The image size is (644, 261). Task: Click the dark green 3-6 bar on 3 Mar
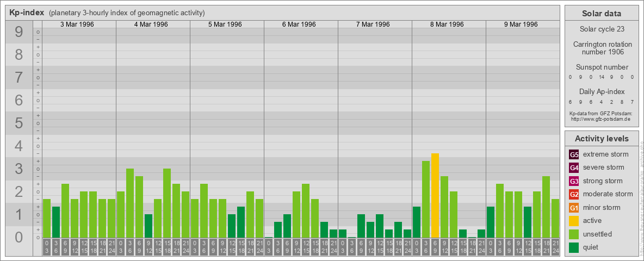[x=56, y=222]
